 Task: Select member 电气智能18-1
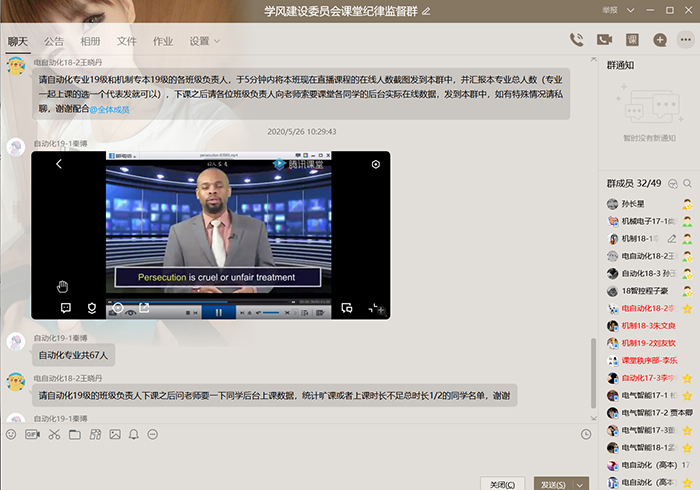pyautogui.click(x=649, y=448)
